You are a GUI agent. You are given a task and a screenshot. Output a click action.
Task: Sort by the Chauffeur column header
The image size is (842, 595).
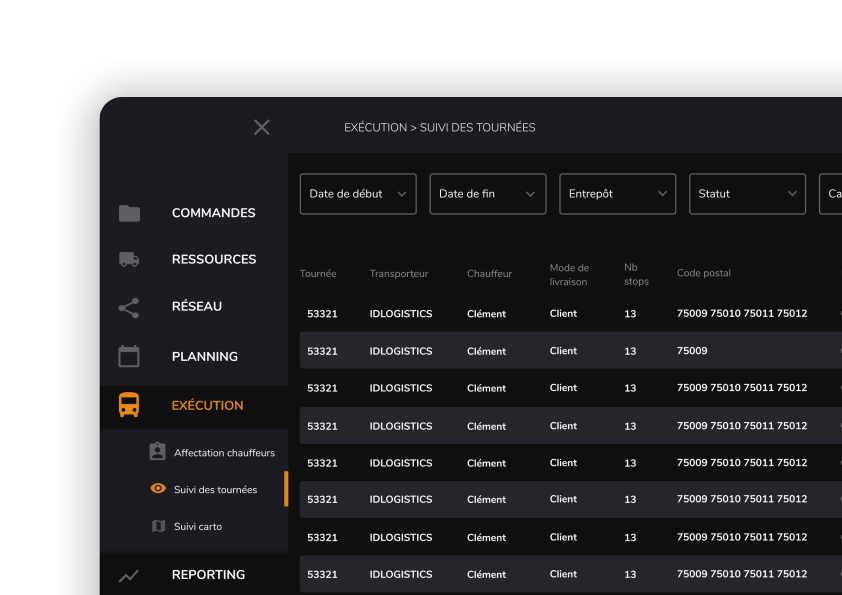pos(489,273)
